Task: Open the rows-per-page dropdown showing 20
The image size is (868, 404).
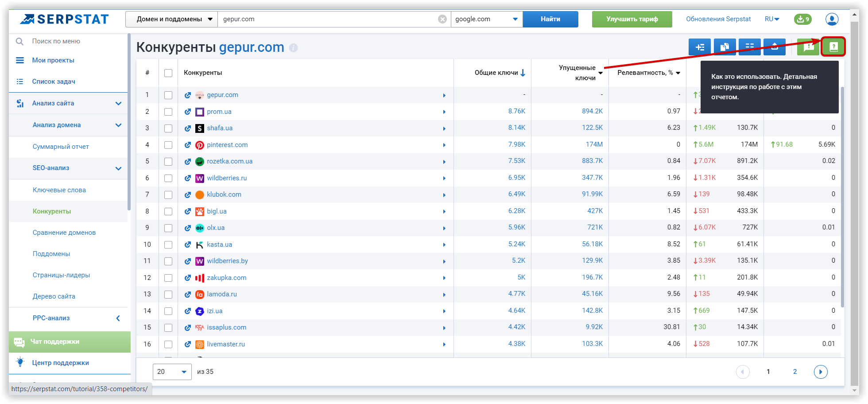Action: 172,372
